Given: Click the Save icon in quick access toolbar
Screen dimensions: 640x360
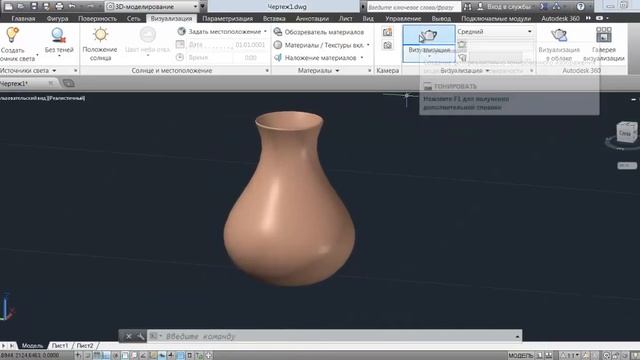Looking at the screenshot, I should [34, 6].
